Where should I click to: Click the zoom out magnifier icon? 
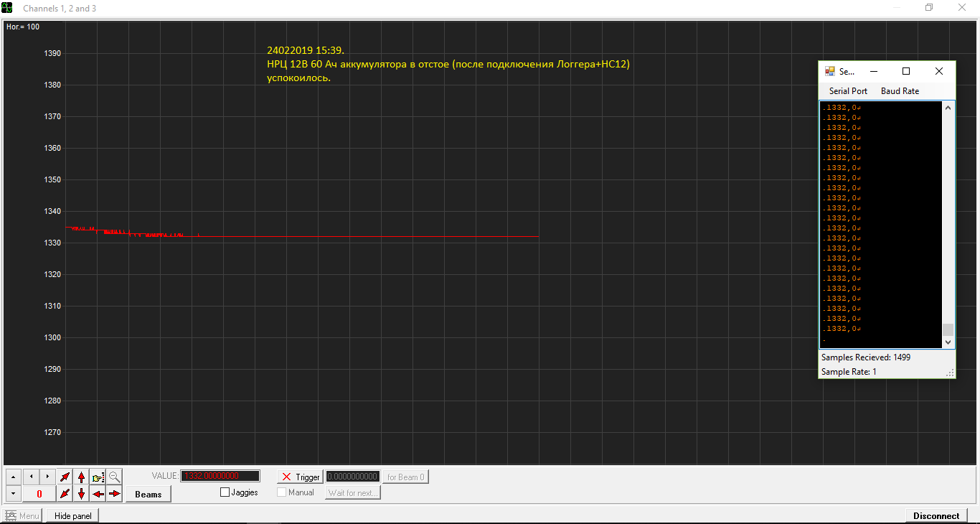115,477
